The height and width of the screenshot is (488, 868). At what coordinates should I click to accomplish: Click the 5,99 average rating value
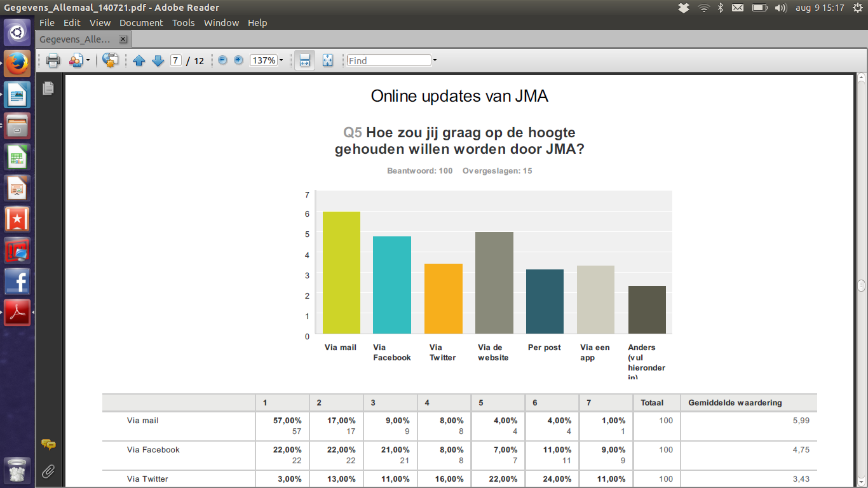801,421
